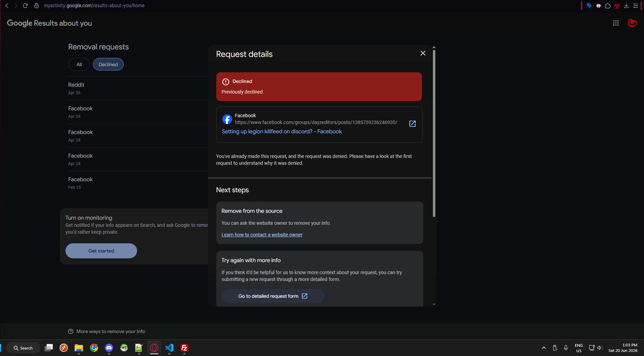Open More ways to remove your info
644x356 pixels.
(x=111, y=331)
